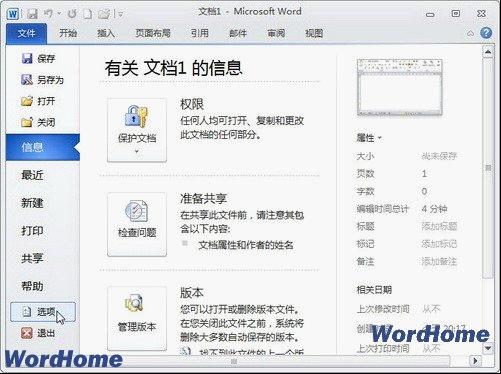Open the Undo history dropdown arrow
The image size is (501, 374).
coord(59,14)
